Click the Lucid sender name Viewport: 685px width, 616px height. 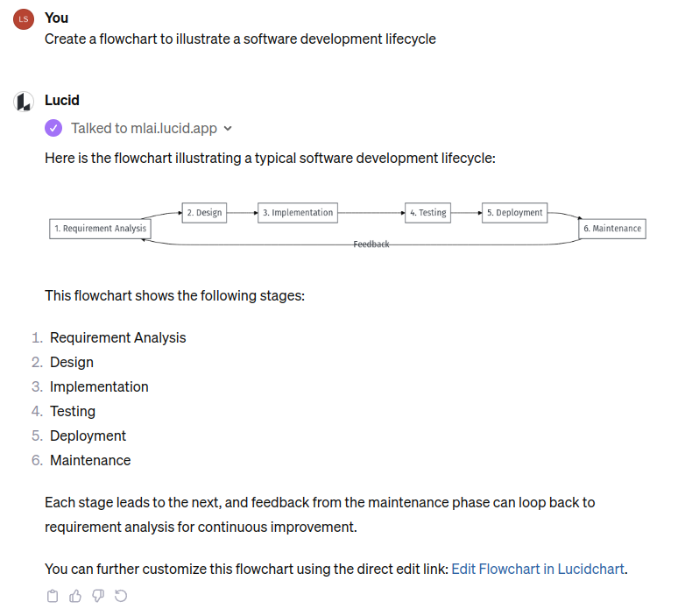pyautogui.click(x=62, y=100)
